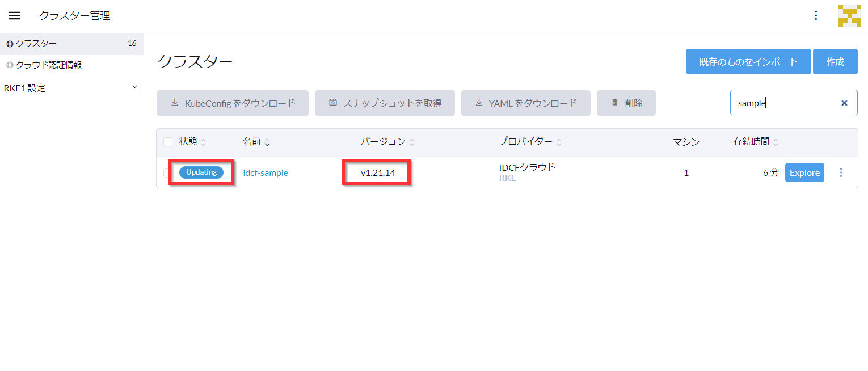
Task: Sort by プロバイダー column
Action: point(530,142)
